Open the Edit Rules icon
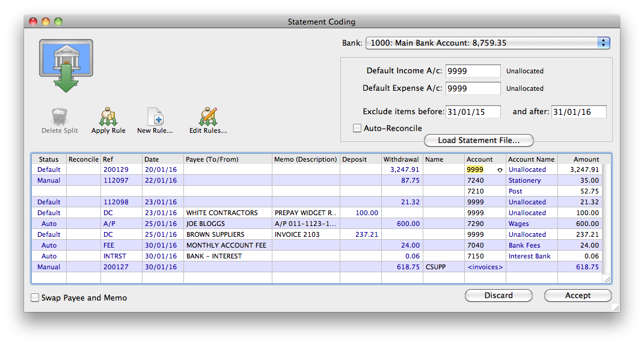Image resolution: width=644 pixels, height=345 pixels. click(x=208, y=117)
